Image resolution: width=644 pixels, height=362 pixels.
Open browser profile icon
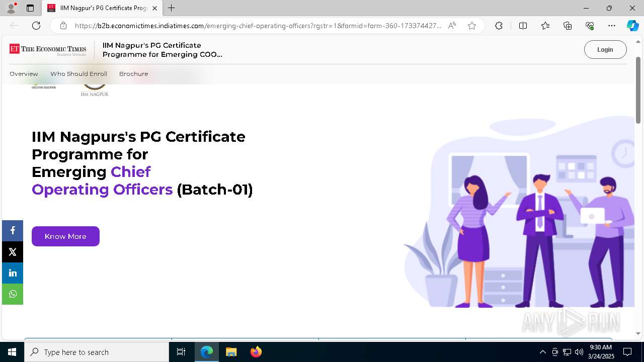point(11,8)
